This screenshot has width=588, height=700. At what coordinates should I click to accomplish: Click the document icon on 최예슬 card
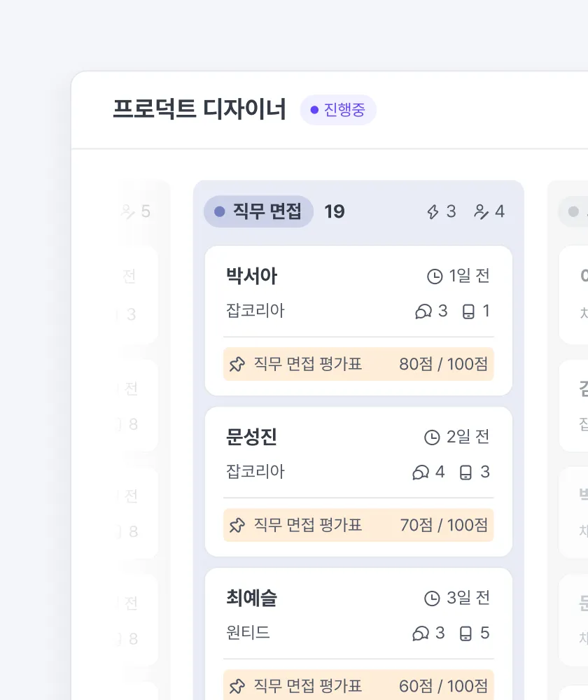465,633
